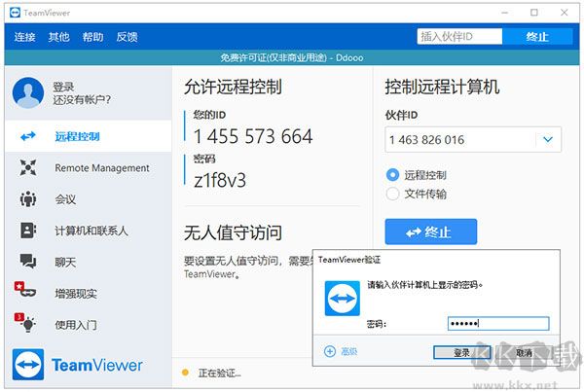Screen dimensions: 584x392
Task: Click the 无人值守访问 heading
Action: [233, 232]
